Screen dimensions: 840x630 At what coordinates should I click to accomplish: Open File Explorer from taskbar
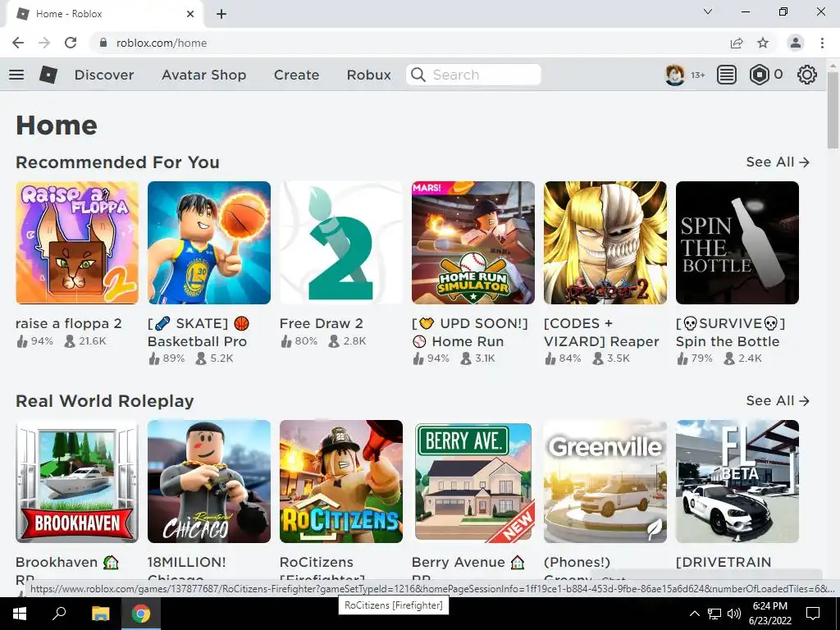[x=100, y=614]
